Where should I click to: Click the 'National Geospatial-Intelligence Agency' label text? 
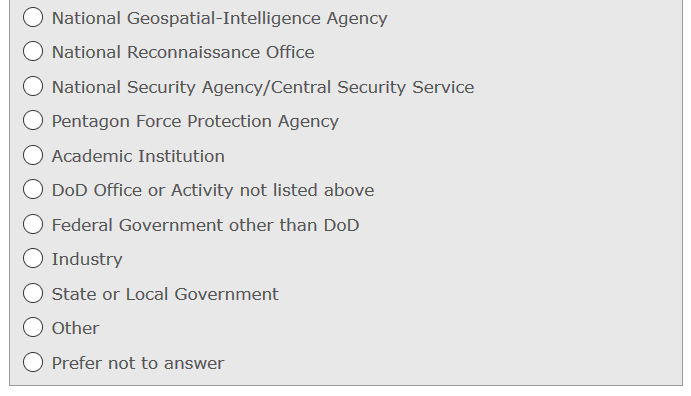[219, 19]
